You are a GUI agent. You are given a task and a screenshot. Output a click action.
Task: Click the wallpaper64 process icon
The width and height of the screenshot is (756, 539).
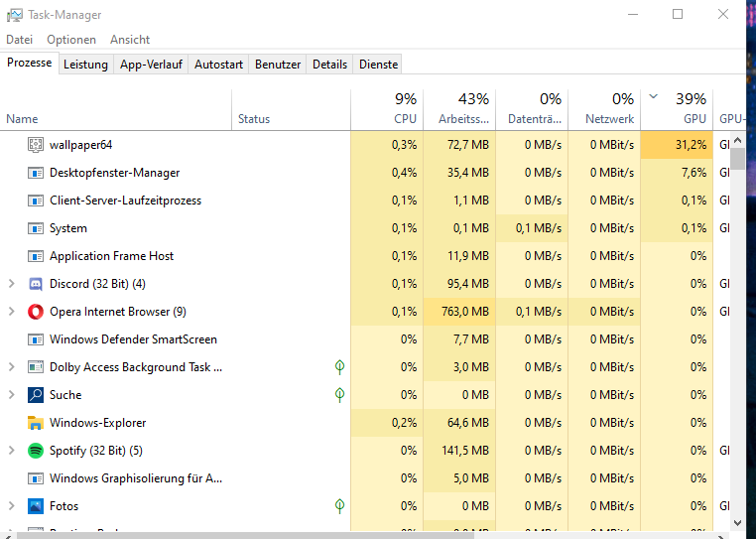(x=35, y=145)
